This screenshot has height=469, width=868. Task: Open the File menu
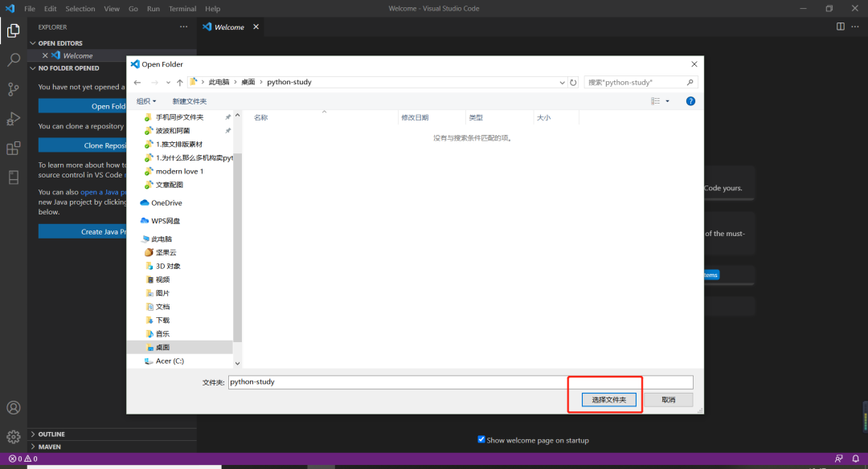(30, 8)
